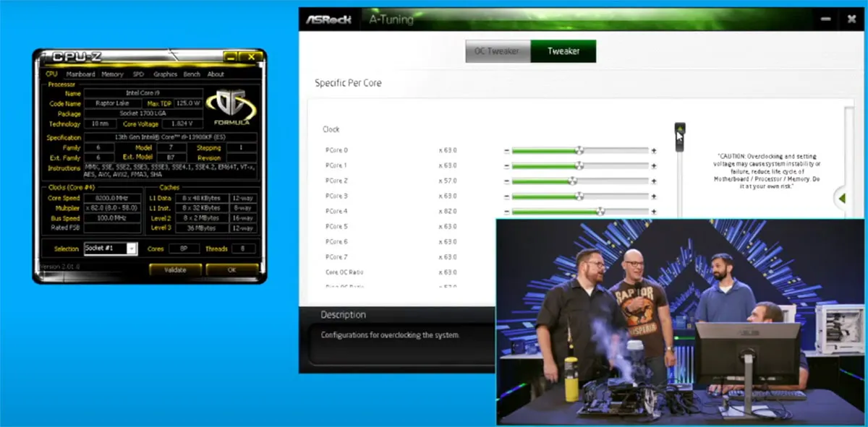The width and height of the screenshot is (868, 427).
Task: Open the Mainboard tab in CPU-Z
Action: tap(80, 74)
